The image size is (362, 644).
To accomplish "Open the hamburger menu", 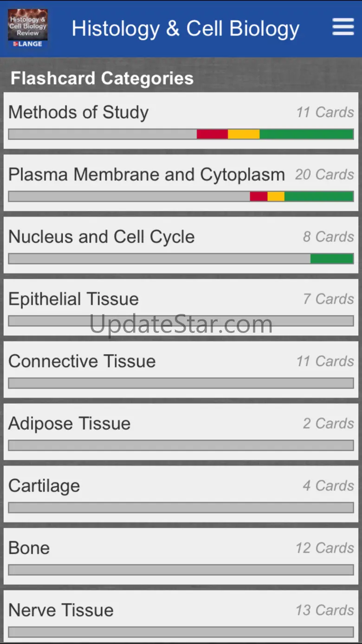I will pyautogui.click(x=343, y=27).
